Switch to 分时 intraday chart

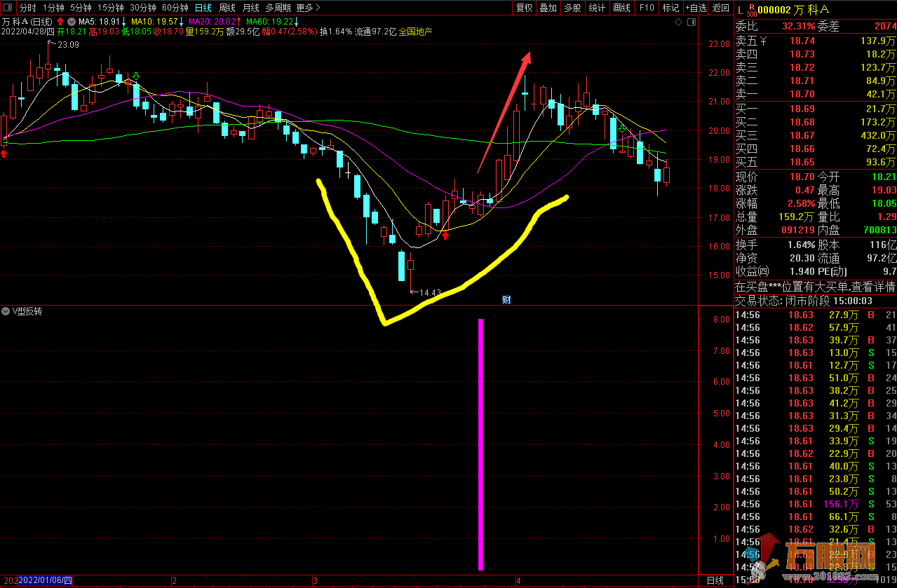[x=27, y=8]
